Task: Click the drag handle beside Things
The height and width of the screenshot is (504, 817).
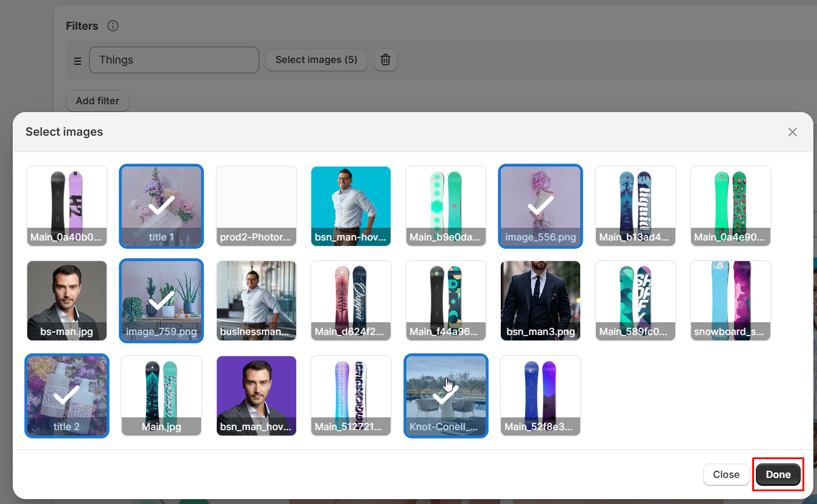Action: tap(78, 61)
